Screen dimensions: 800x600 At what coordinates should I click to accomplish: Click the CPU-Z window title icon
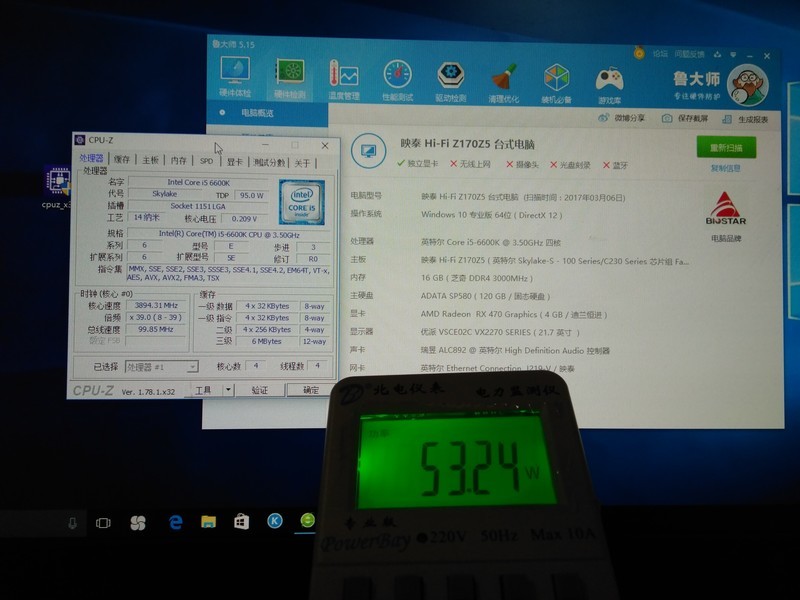(x=80, y=140)
